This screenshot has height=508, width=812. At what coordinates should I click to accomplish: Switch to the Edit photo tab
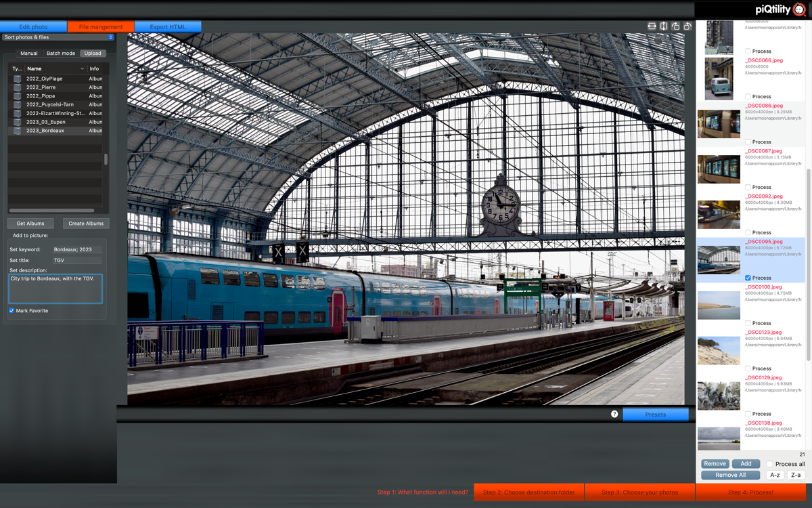click(x=33, y=27)
